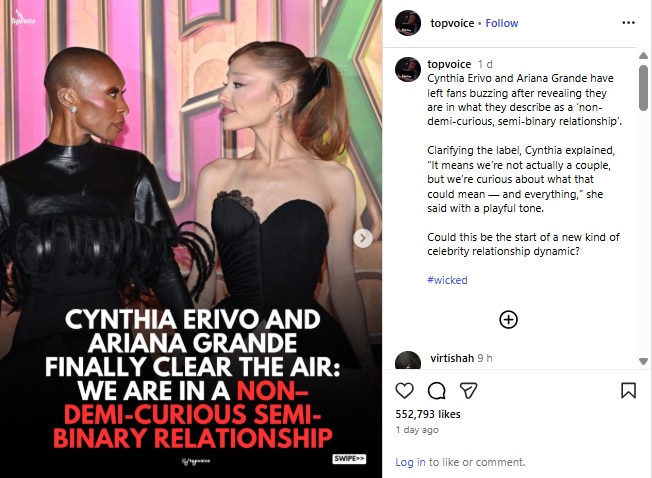Open the #wicked hashtag link
652x478 pixels.
point(447,280)
